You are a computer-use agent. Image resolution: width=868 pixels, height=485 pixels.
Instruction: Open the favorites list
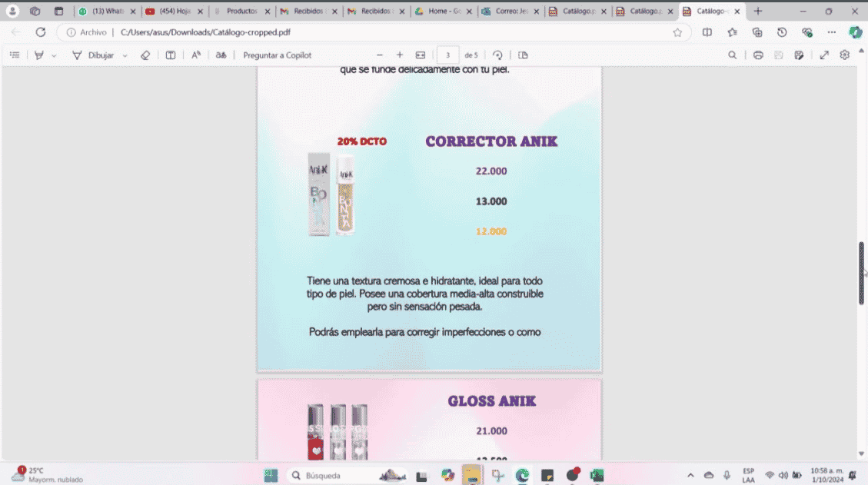pyautogui.click(x=733, y=32)
